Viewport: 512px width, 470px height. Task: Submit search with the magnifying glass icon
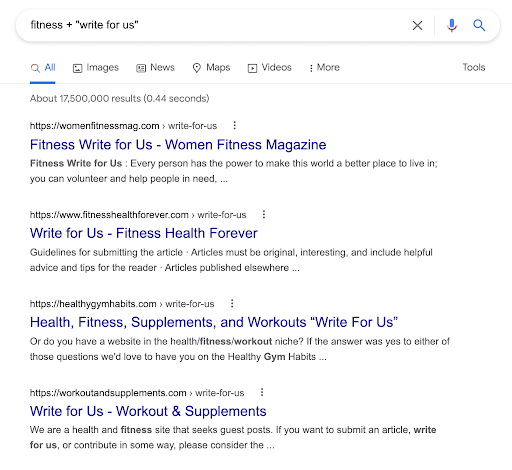click(x=479, y=25)
